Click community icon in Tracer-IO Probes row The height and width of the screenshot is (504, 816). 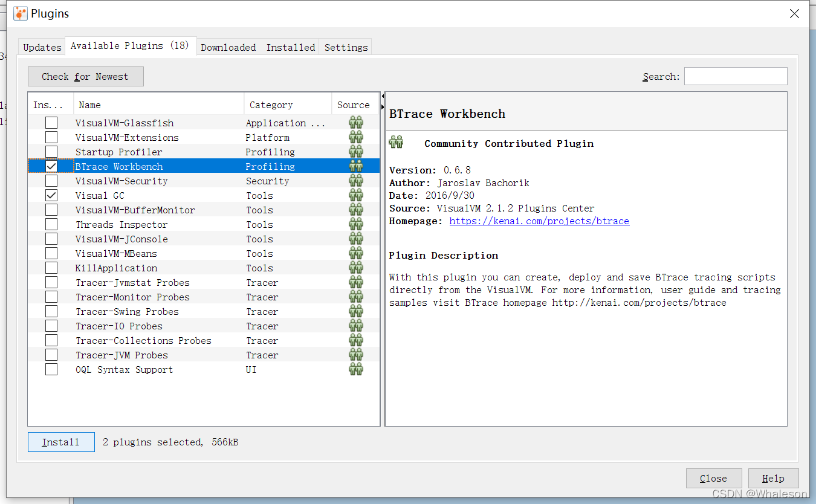(356, 326)
